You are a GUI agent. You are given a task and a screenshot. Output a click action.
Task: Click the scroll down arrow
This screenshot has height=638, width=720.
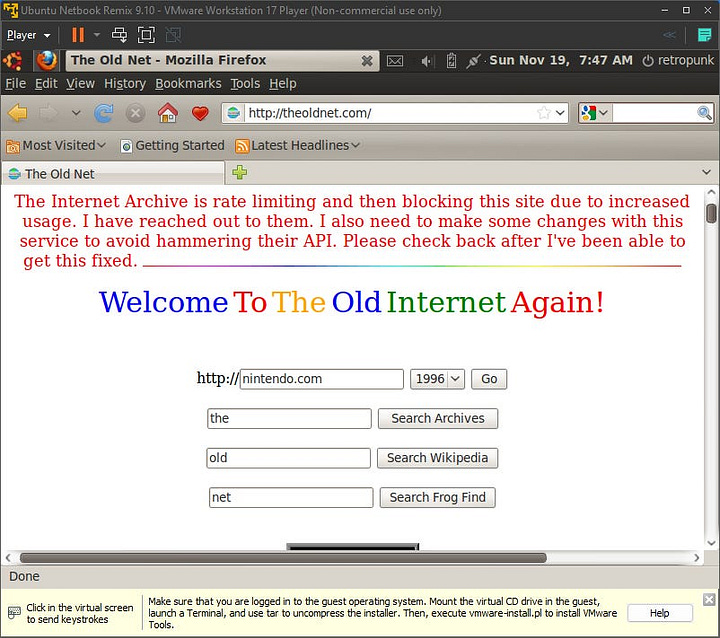tap(711, 543)
